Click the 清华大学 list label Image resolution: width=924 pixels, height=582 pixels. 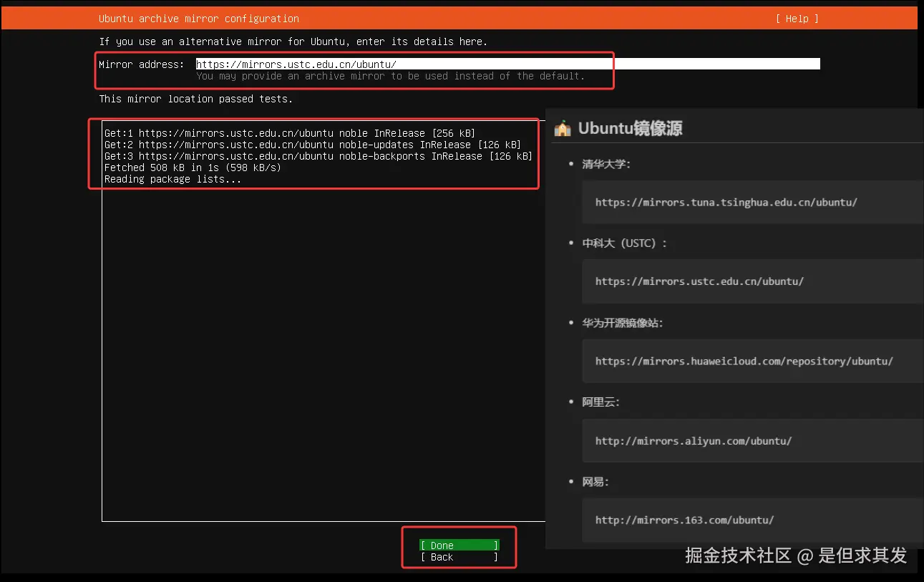tap(606, 164)
